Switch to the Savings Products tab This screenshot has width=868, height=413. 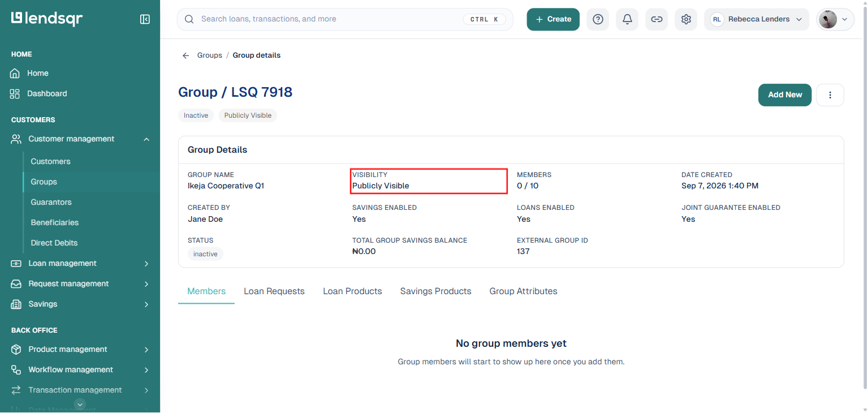click(x=435, y=291)
